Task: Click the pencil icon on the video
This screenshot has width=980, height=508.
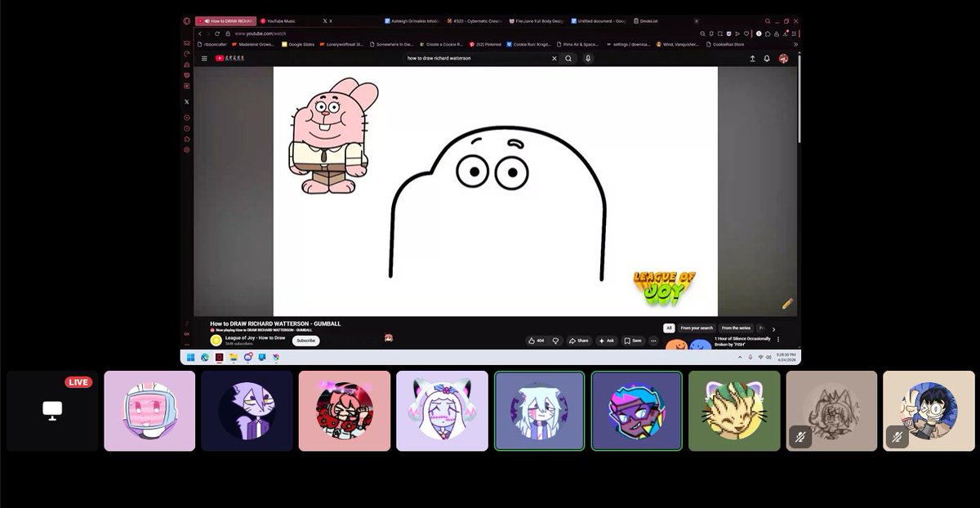Action: coord(787,303)
